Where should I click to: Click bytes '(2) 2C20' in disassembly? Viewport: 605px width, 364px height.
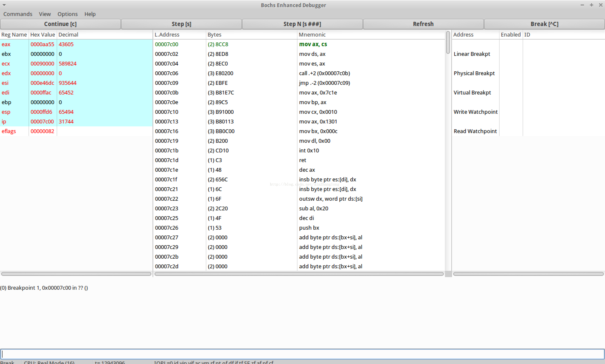click(x=218, y=208)
